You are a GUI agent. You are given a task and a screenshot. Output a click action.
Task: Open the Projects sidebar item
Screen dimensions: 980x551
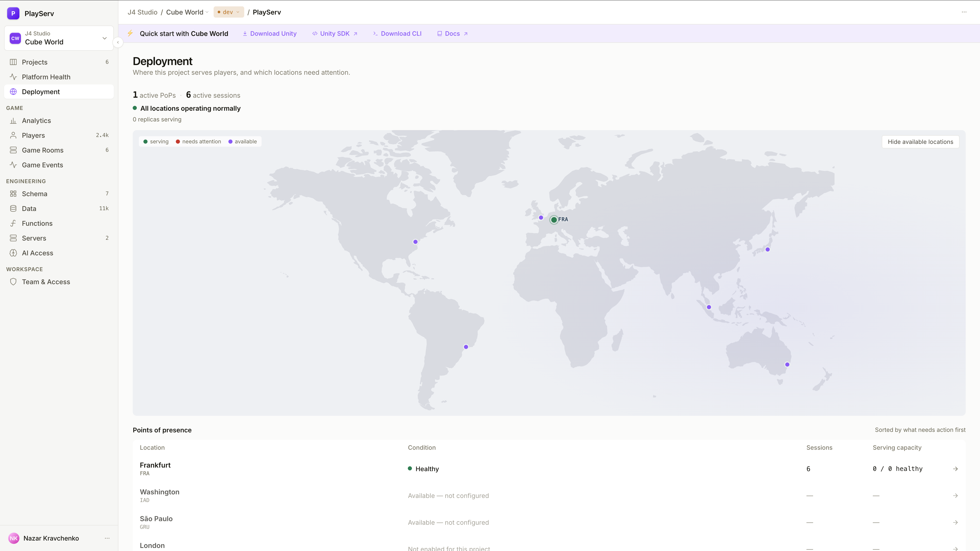[59, 62]
